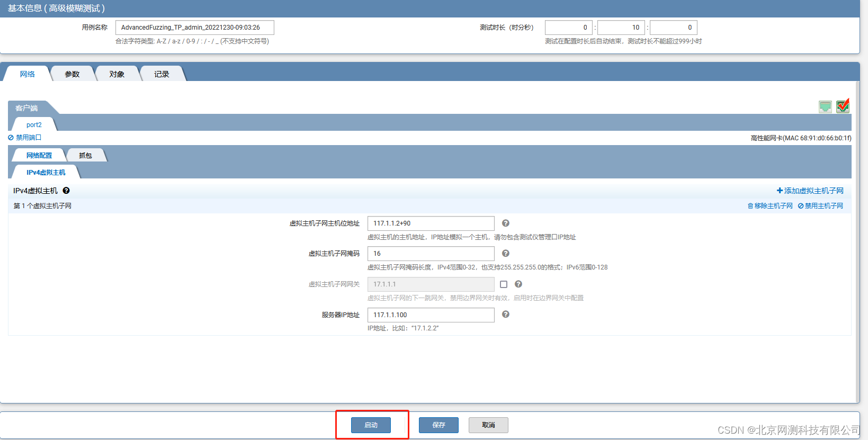
Task: Click the 启动 button
Action: tap(371, 425)
